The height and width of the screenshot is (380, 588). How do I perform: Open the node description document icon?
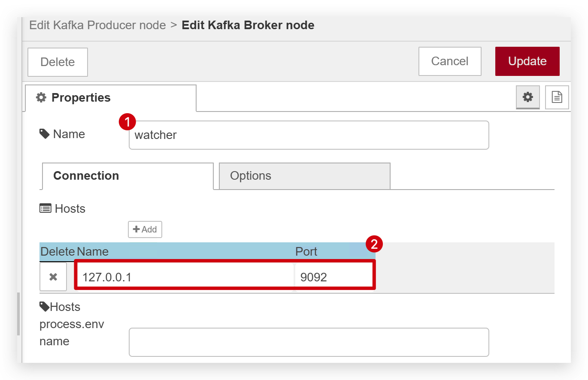pyautogui.click(x=557, y=97)
